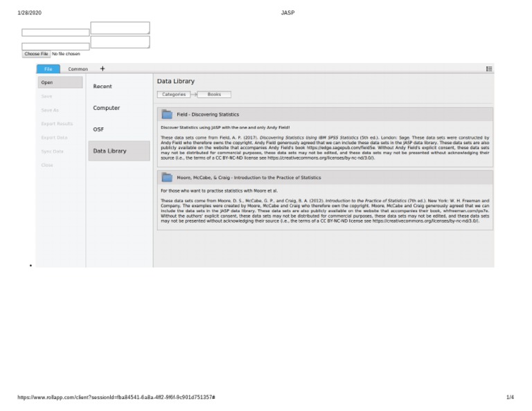
Task: Open the Moore, McCabe, & Craig folder icon
Action: 166,178
